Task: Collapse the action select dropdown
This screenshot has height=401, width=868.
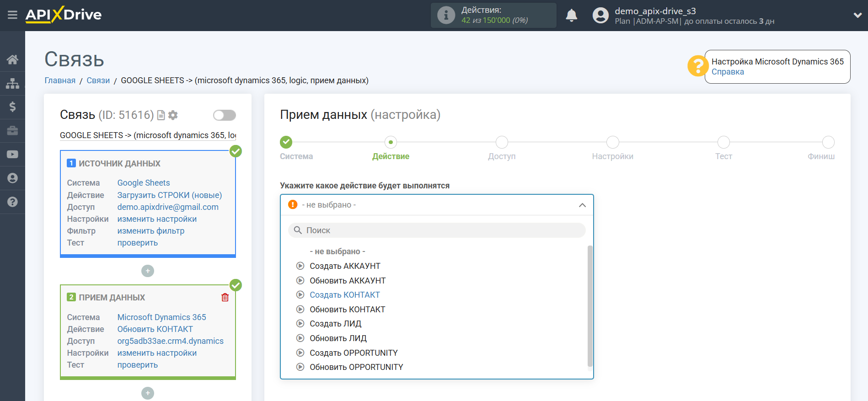Action: pyautogui.click(x=582, y=205)
